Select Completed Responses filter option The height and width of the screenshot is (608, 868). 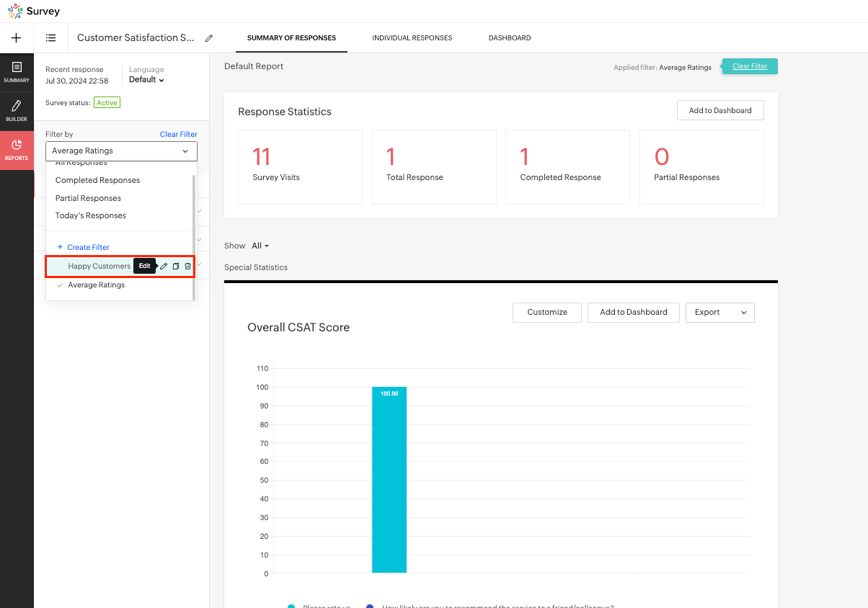pyautogui.click(x=97, y=180)
